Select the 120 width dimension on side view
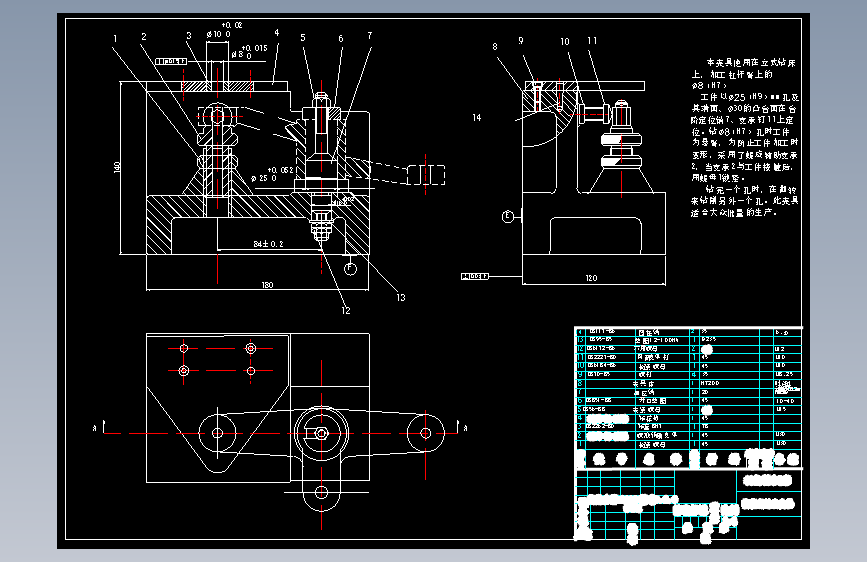867x562 pixels. [x=591, y=278]
